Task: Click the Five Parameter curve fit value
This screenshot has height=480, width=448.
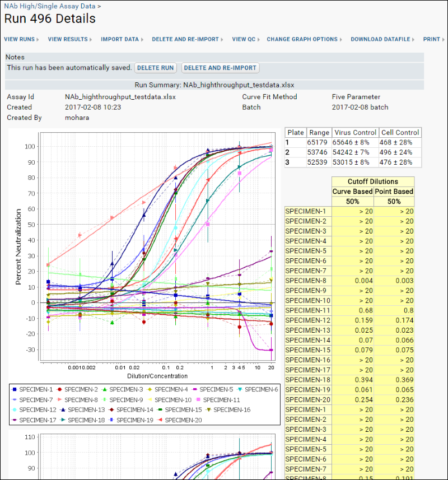Action: 356,97
